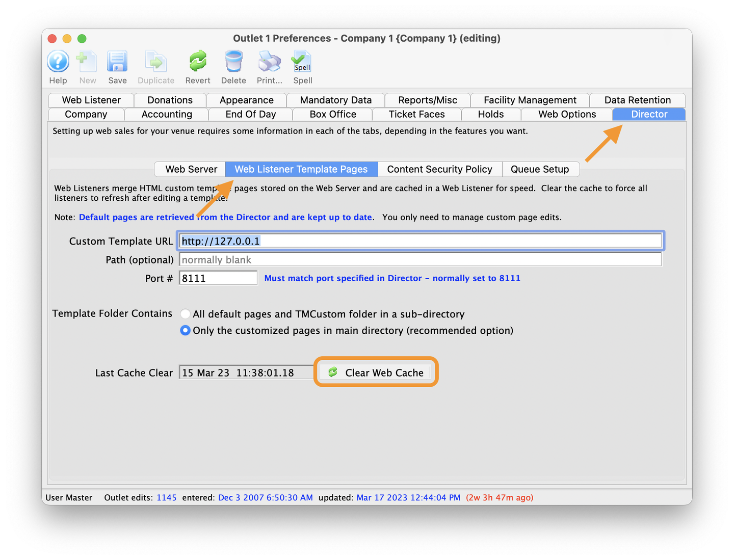Open the Appearance tab
Screen dimensions: 734x560
(247, 100)
